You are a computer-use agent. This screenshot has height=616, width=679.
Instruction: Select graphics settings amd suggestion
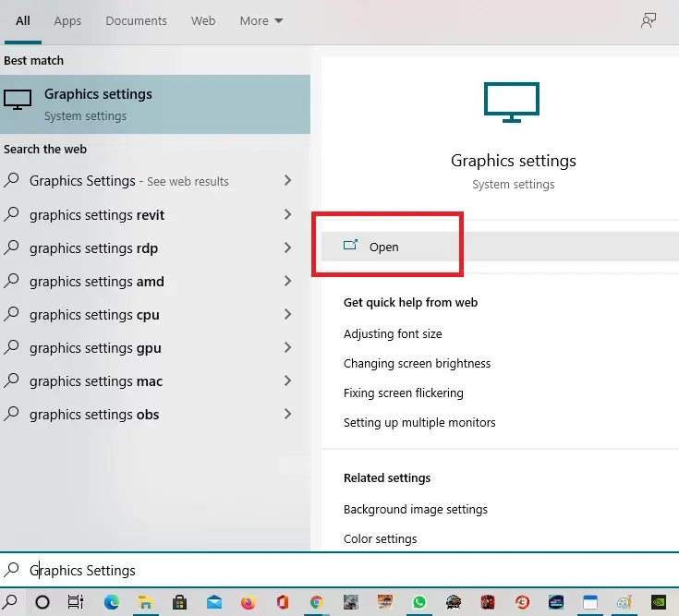(x=155, y=281)
